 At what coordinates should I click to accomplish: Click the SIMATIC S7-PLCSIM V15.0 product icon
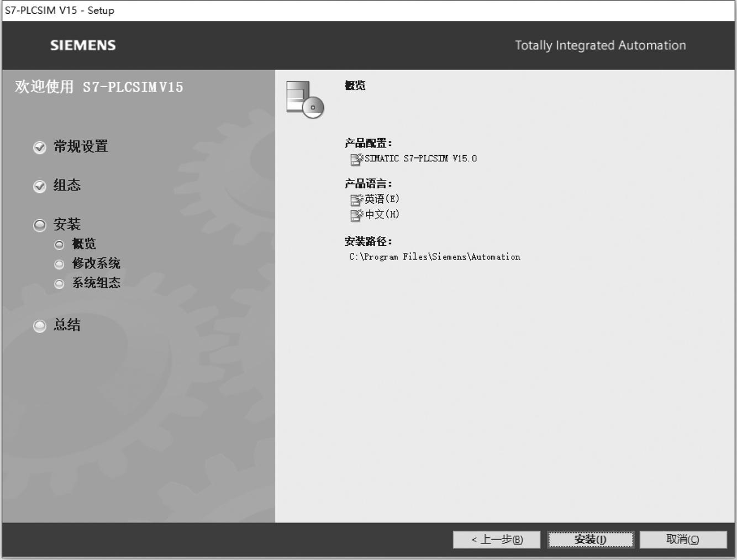(x=356, y=159)
